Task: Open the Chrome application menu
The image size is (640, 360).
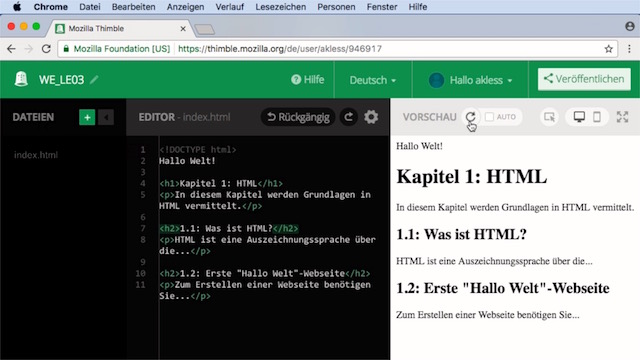Action: tap(51, 7)
